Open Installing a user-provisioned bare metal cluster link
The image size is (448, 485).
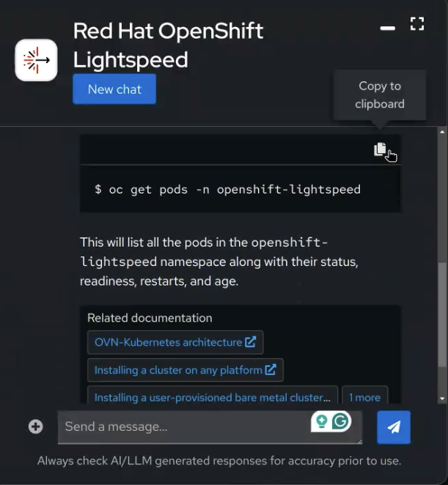[x=212, y=397]
